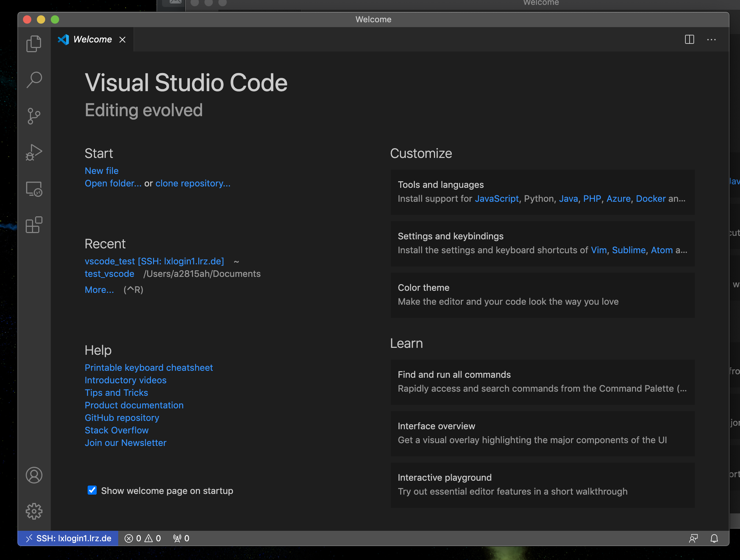Select the Welcome editor tab
The image size is (740, 560).
click(92, 40)
